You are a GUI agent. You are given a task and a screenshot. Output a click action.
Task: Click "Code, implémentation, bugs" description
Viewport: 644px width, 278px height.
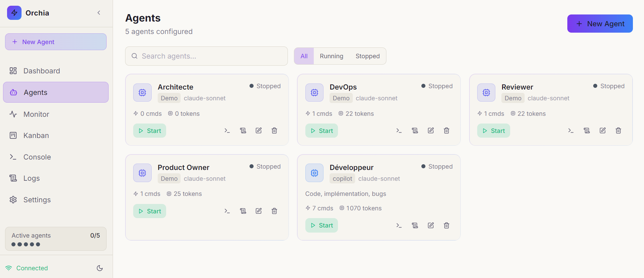[345, 194]
